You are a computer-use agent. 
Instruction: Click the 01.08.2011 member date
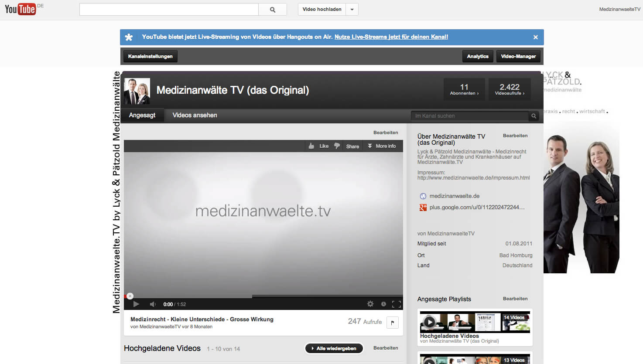pos(519,244)
